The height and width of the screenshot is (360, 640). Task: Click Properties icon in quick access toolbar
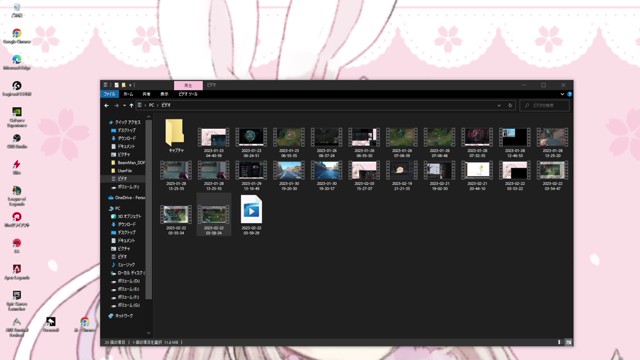(116, 85)
